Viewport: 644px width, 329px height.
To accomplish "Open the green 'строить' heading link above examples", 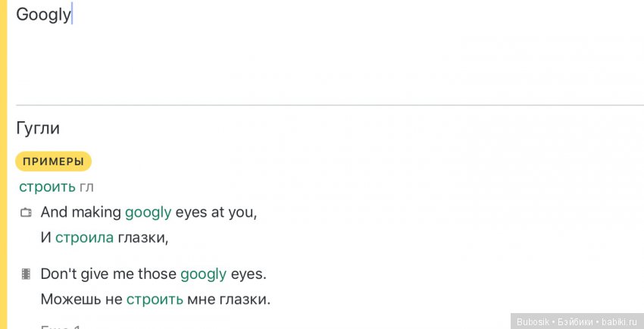I will (47, 186).
